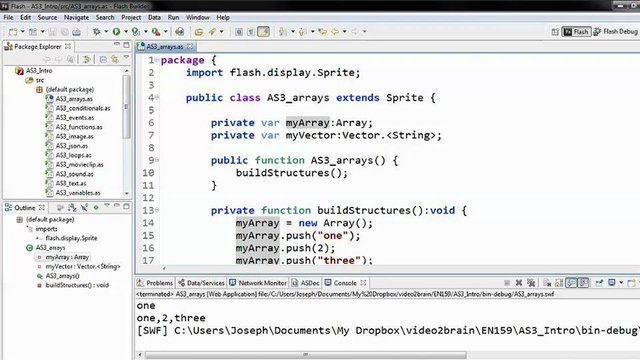This screenshot has width=640, height=360.
Task: Click the Open Type folder icon
Action: 199,31
